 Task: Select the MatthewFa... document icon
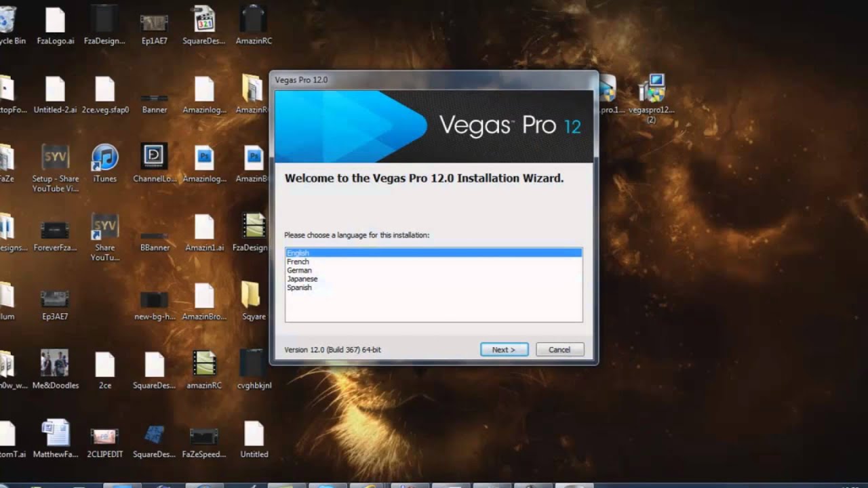pos(56,439)
